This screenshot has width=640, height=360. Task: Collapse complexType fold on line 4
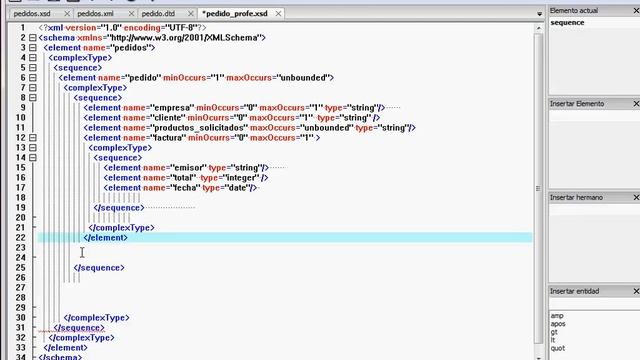tap(33, 58)
